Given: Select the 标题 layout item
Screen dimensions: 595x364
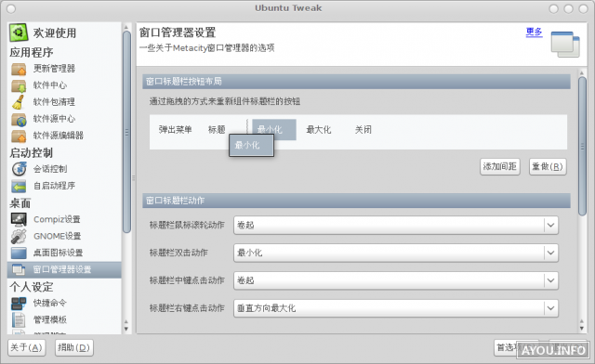Looking at the screenshot, I should tap(217, 130).
